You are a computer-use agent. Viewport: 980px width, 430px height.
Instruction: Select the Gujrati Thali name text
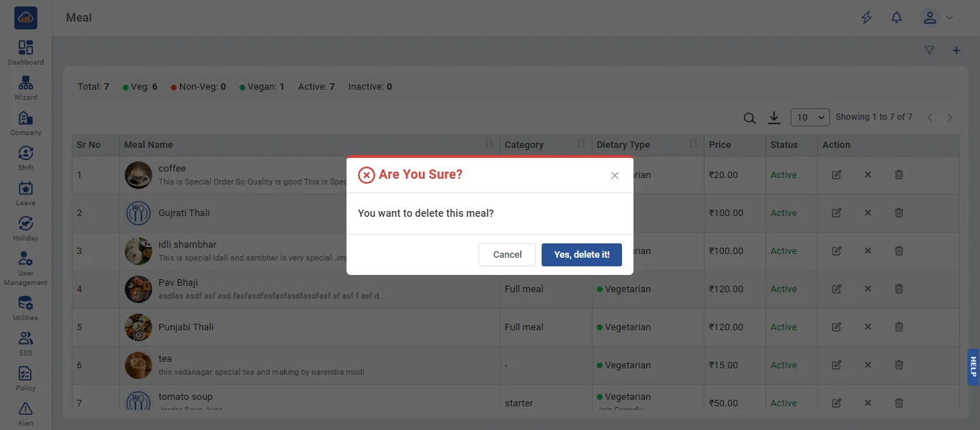pyautogui.click(x=184, y=213)
